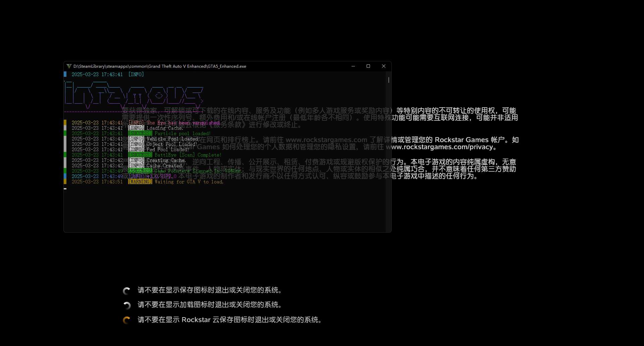Click the Infamous V logo in the title bar
This screenshot has width=644, height=346.
click(x=70, y=66)
